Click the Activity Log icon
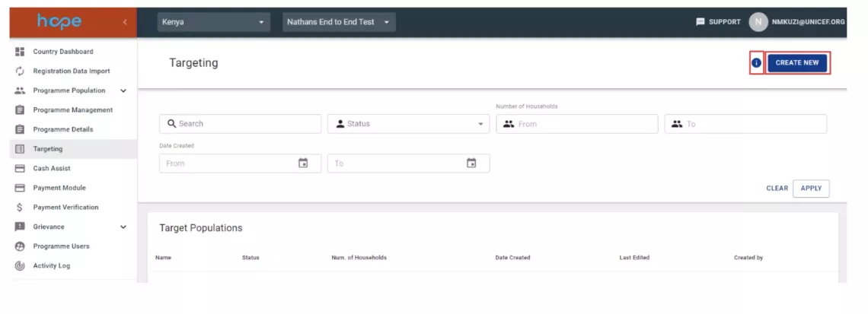This screenshot has width=868, height=314. [20, 266]
